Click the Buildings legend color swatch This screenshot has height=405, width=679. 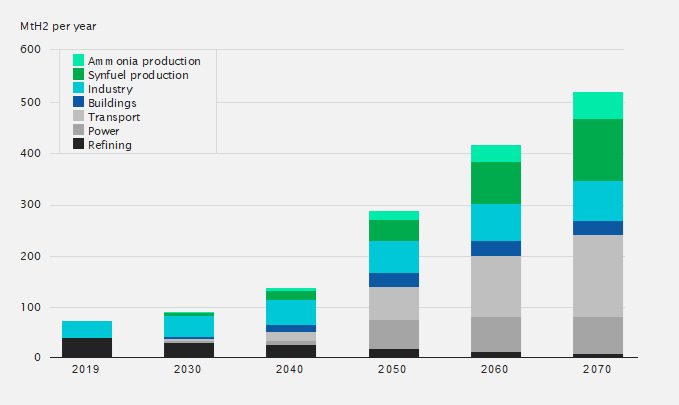coord(79,103)
